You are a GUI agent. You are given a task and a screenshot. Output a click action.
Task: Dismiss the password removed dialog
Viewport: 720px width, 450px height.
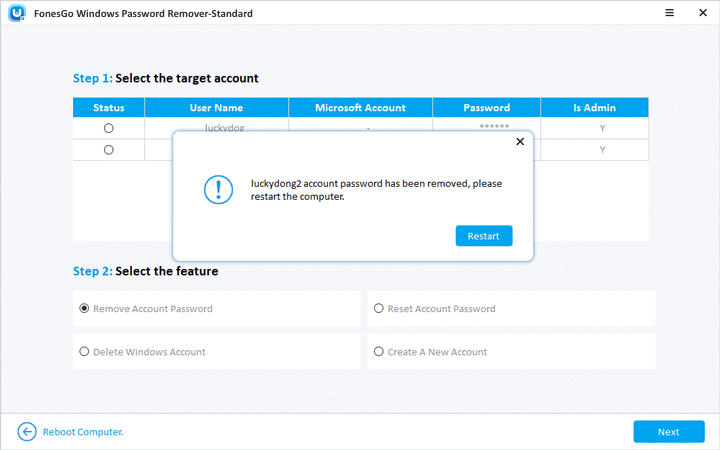520,141
